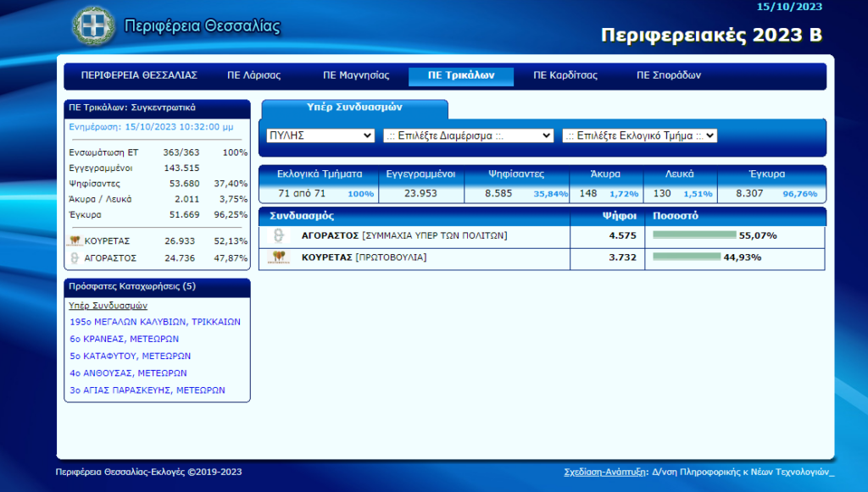Open the Επιλέξτε Διαμέρισμα dropdown
Image resolution: width=868 pixels, height=492 pixels.
(x=468, y=135)
